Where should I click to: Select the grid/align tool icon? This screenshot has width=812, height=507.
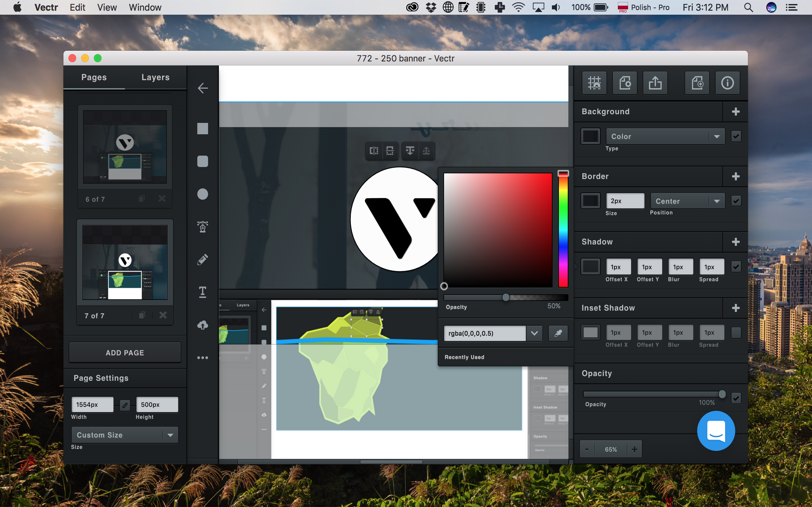click(x=594, y=82)
